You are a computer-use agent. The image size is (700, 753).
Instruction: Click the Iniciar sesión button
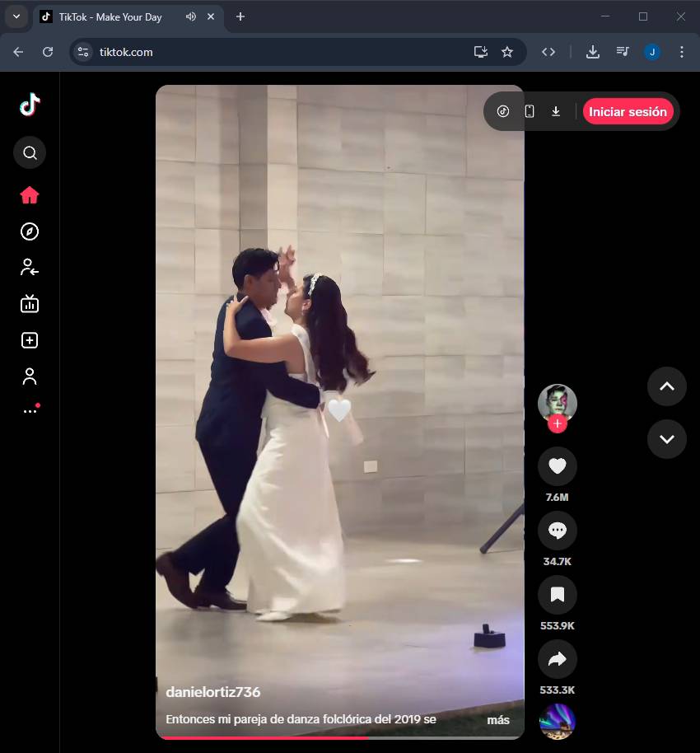628,111
